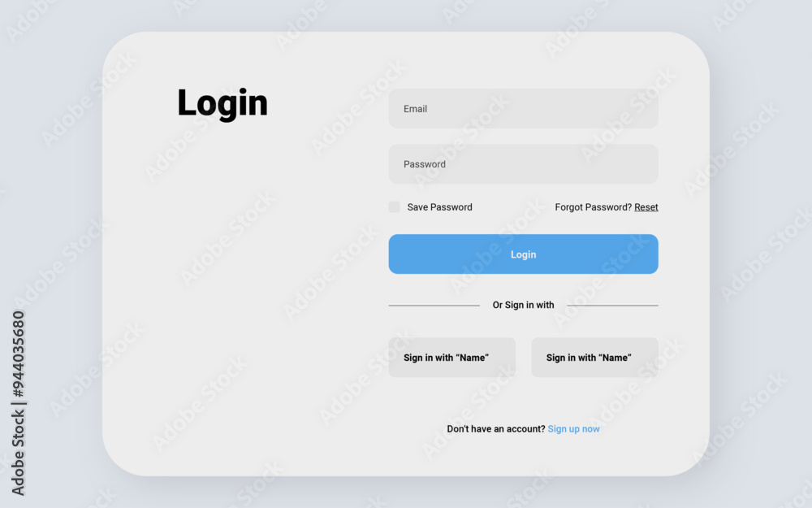Click the large Login heading

pyautogui.click(x=222, y=104)
